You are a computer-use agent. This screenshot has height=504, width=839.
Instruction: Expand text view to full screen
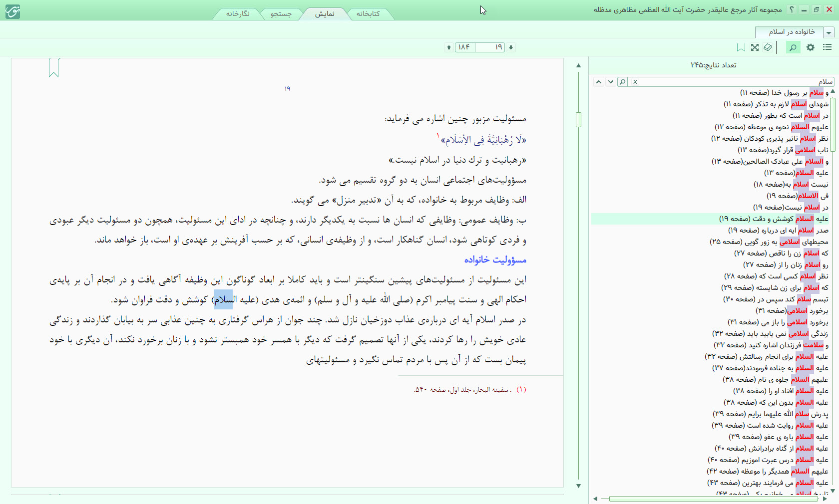click(755, 47)
